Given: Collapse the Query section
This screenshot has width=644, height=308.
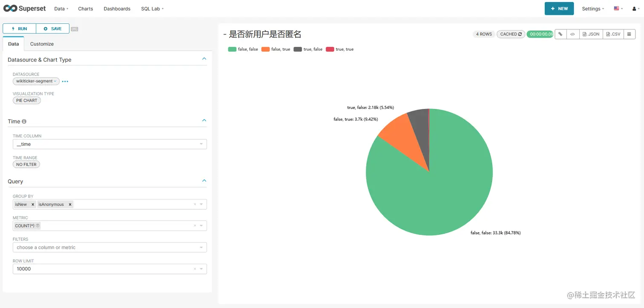Looking at the screenshot, I should [x=204, y=180].
